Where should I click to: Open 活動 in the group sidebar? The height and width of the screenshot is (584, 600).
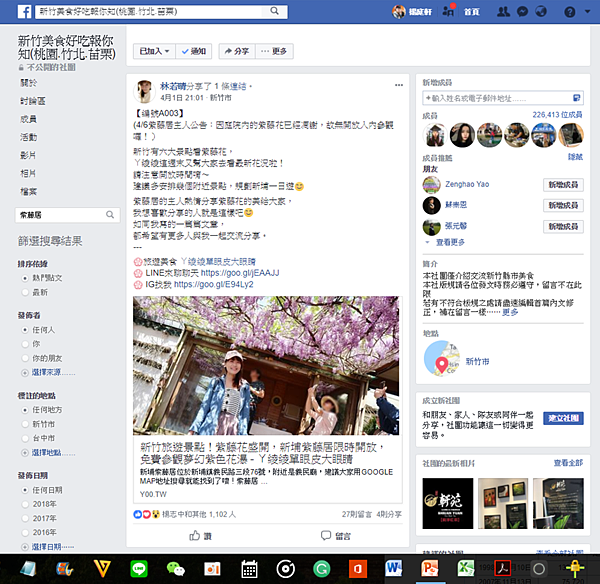click(x=29, y=137)
